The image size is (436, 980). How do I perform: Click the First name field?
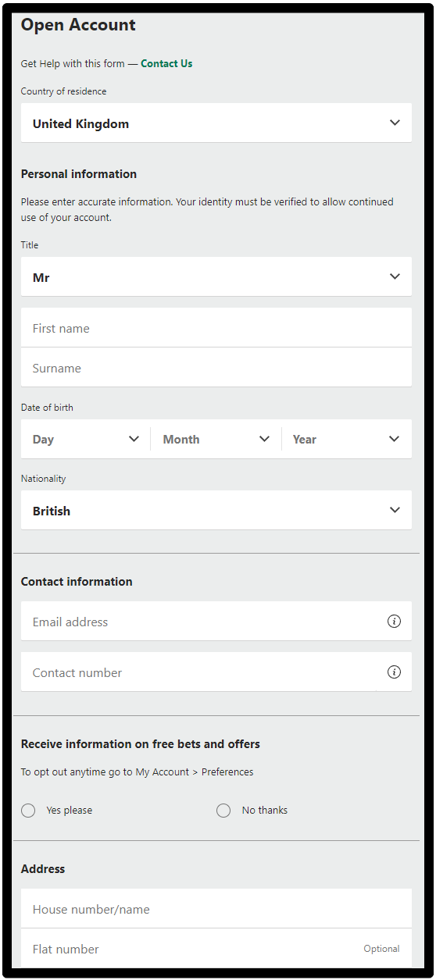coord(216,328)
